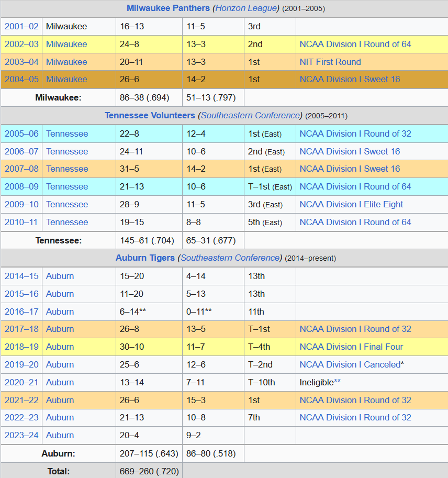Viewport: 448px width, 478px height.
Task: Click Tennessee team link in 2005–06 row
Action: tap(67, 134)
